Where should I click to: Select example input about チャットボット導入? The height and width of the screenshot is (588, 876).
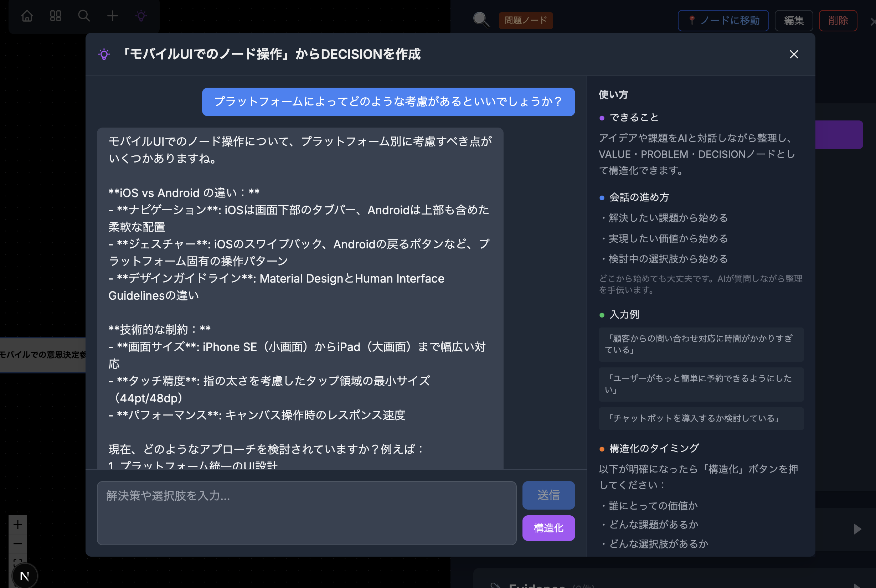pyautogui.click(x=701, y=418)
